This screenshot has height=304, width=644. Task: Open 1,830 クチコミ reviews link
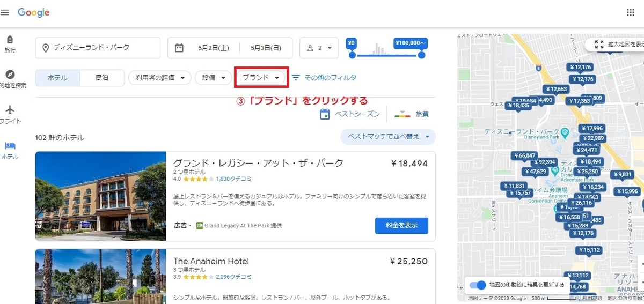pos(234,179)
